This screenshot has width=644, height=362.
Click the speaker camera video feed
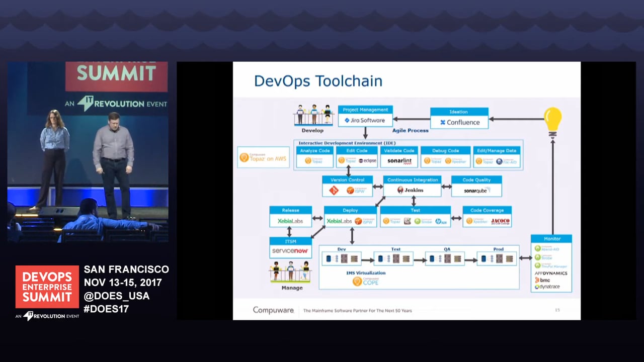click(88, 152)
